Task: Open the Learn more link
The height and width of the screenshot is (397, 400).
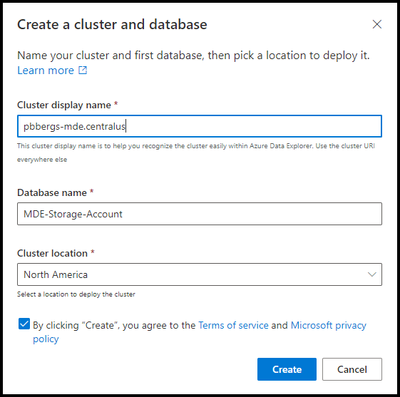Action: (x=46, y=70)
